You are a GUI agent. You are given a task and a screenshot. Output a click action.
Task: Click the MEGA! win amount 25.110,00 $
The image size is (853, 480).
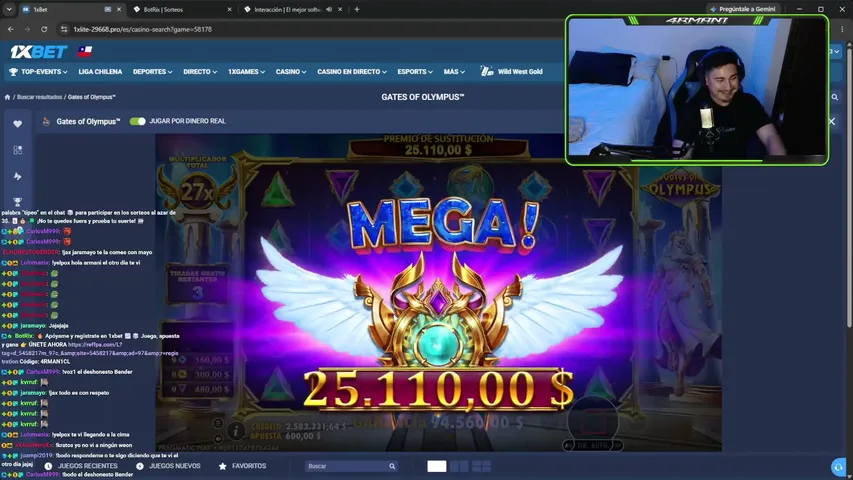tap(438, 389)
